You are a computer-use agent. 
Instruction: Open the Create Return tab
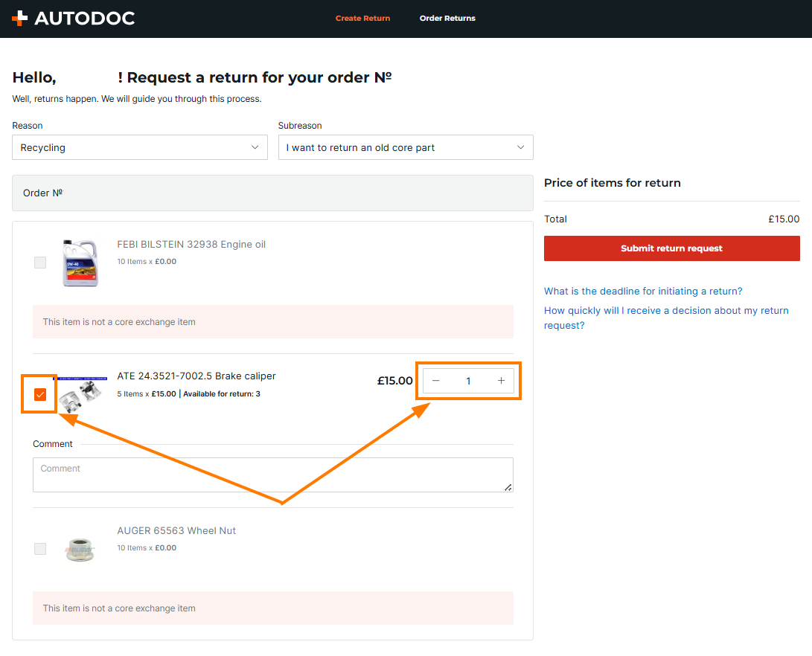(x=362, y=19)
